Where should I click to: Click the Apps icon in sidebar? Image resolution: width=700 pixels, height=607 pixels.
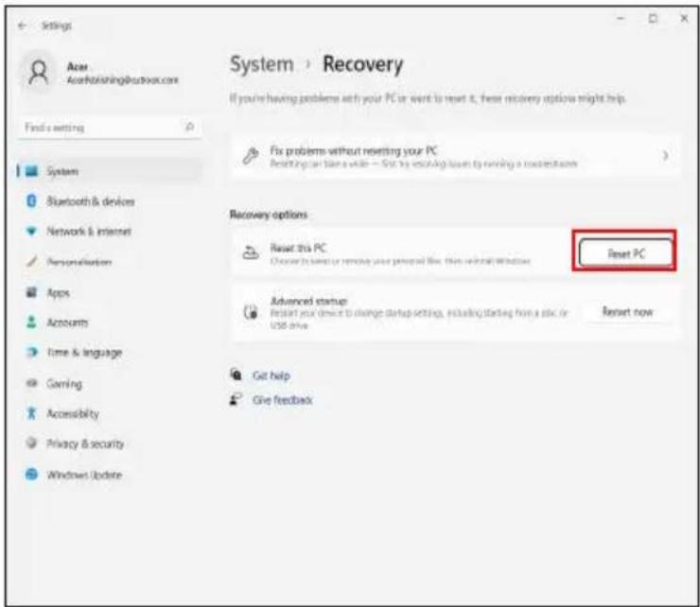[x=31, y=292]
